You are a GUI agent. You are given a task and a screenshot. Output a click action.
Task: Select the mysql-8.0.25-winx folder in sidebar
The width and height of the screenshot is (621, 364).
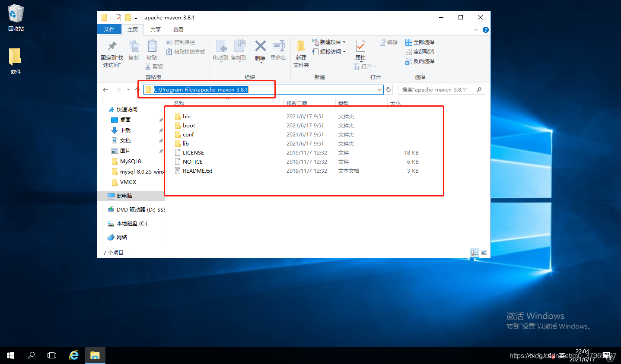(x=137, y=172)
